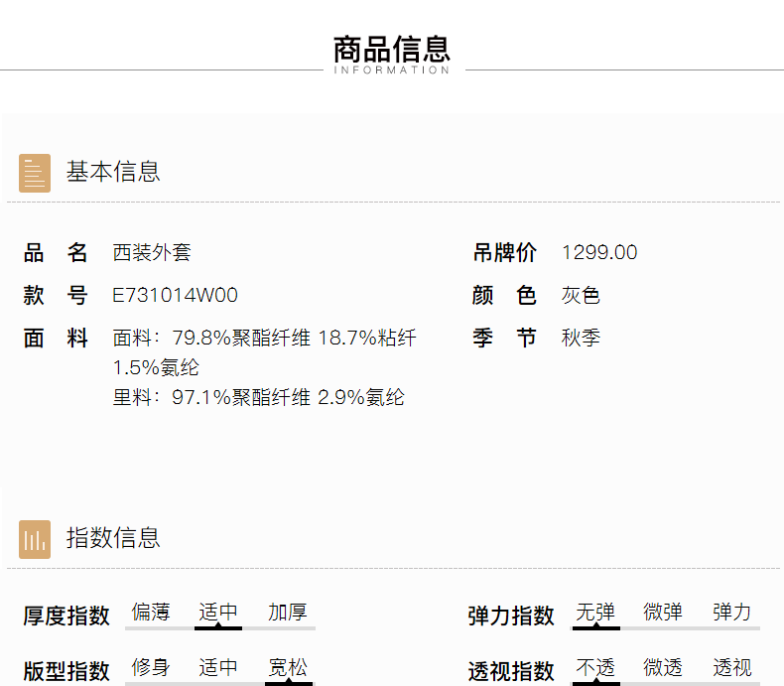Select 适中 on the 厚度指数 scale
The image size is (784, 686).
point(218,613)
